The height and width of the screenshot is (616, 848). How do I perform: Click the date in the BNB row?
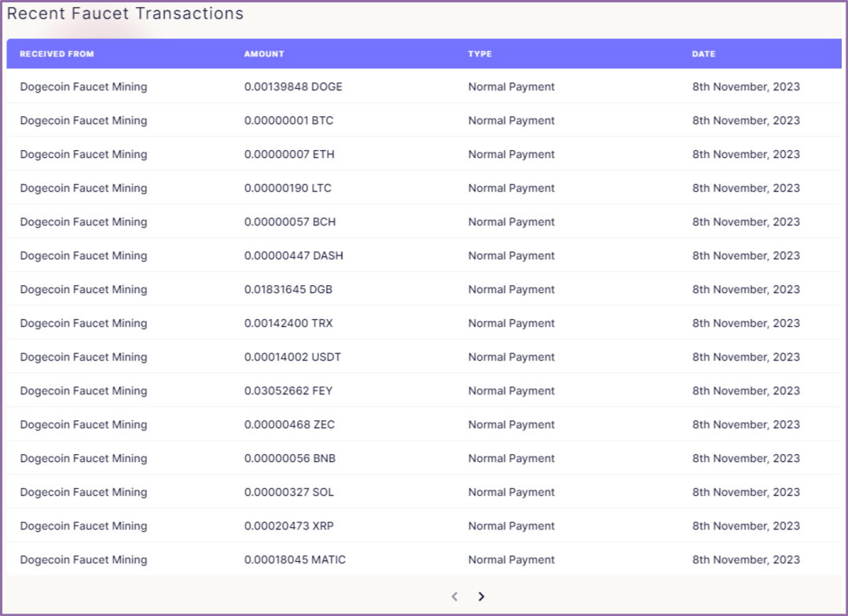746,459
